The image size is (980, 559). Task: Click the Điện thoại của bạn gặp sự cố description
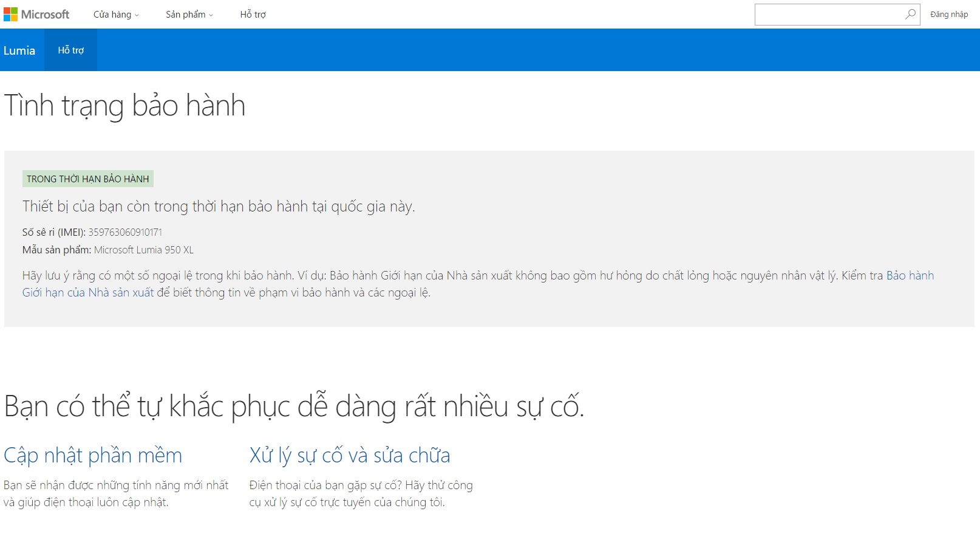click(361, 493)
